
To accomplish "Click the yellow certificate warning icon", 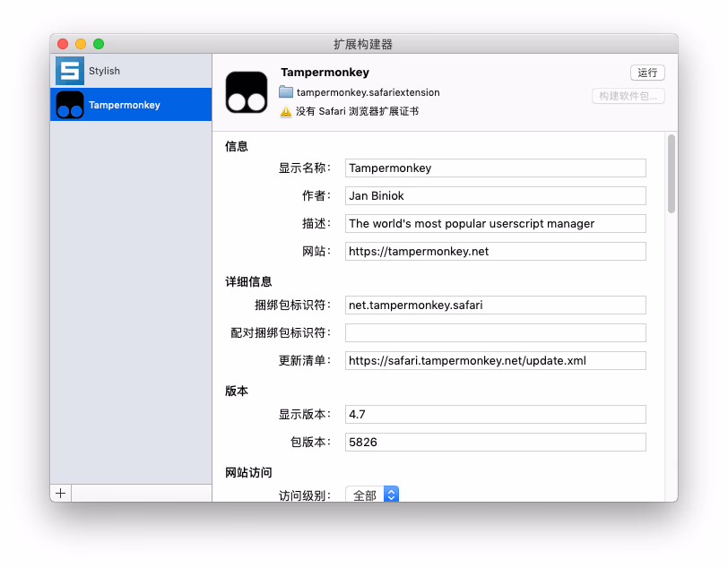I will [286, 112].
